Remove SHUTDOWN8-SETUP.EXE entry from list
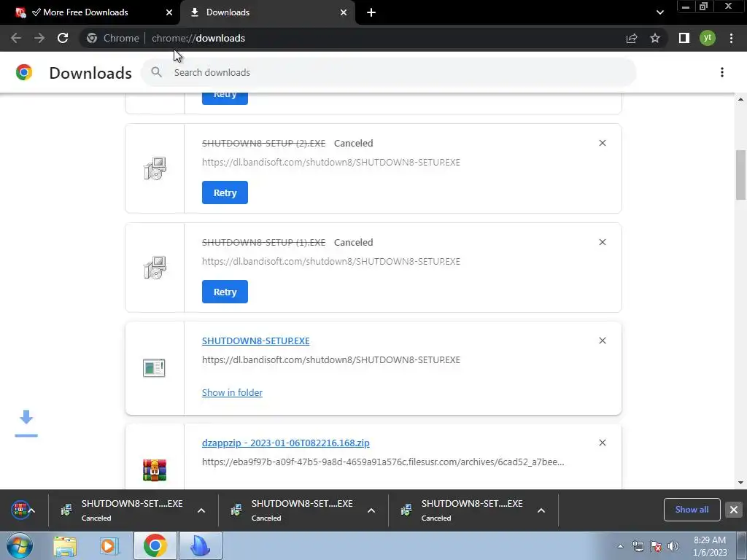This screenshot has width=747, height=560. pyautogui.click(x=602, y=341)
